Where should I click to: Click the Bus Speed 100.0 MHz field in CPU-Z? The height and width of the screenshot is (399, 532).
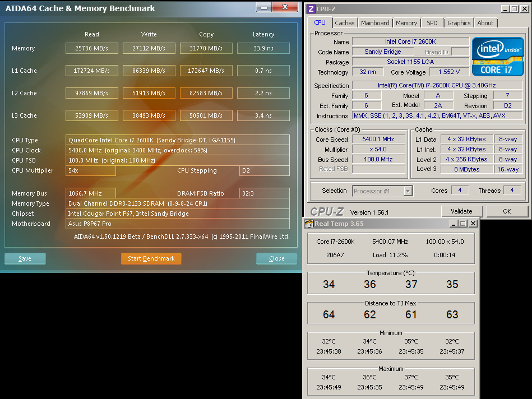point(378,160)
